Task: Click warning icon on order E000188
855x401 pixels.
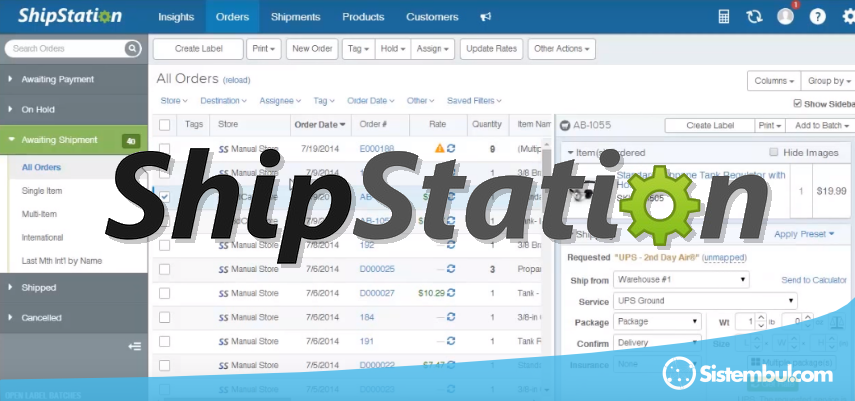Action: coord(439,148)
